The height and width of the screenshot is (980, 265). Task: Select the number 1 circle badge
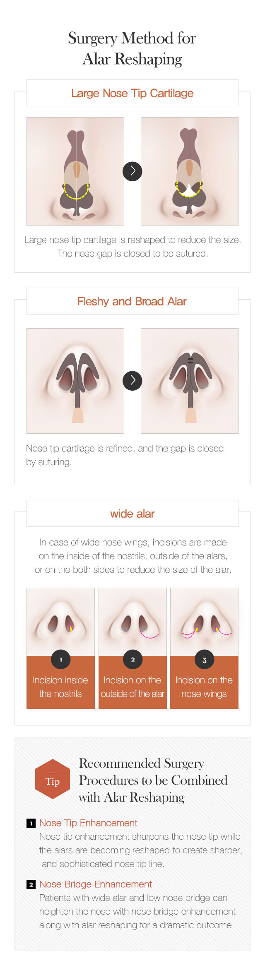point(61,660)
